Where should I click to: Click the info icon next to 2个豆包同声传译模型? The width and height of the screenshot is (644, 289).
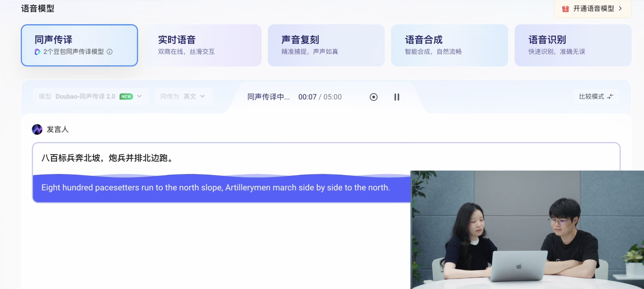click(110, 51)
